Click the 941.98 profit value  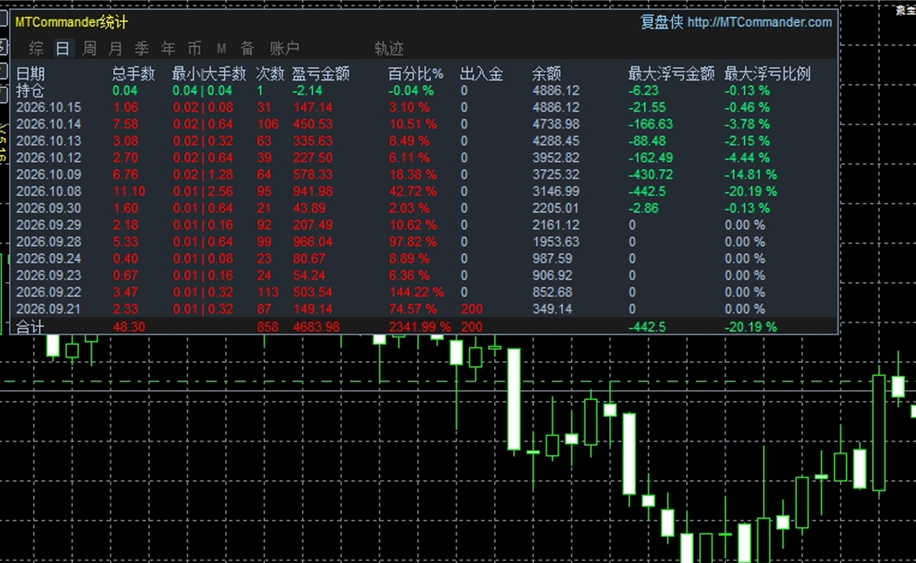(313, 192)
